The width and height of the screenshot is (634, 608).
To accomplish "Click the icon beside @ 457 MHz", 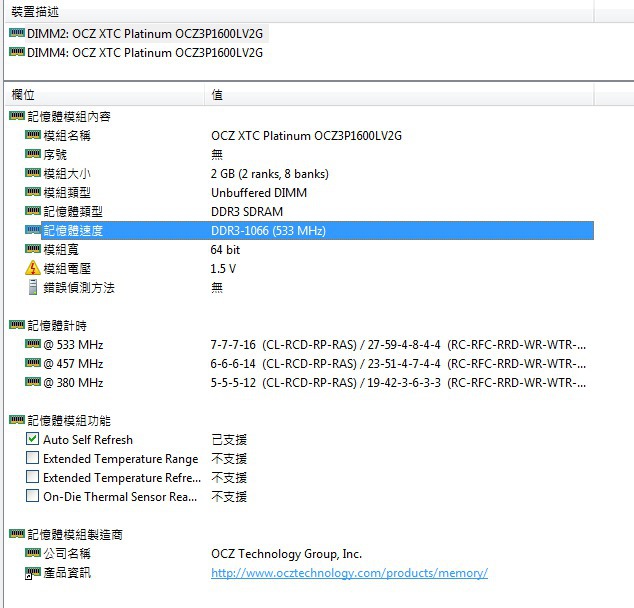I will pos(33,363).
